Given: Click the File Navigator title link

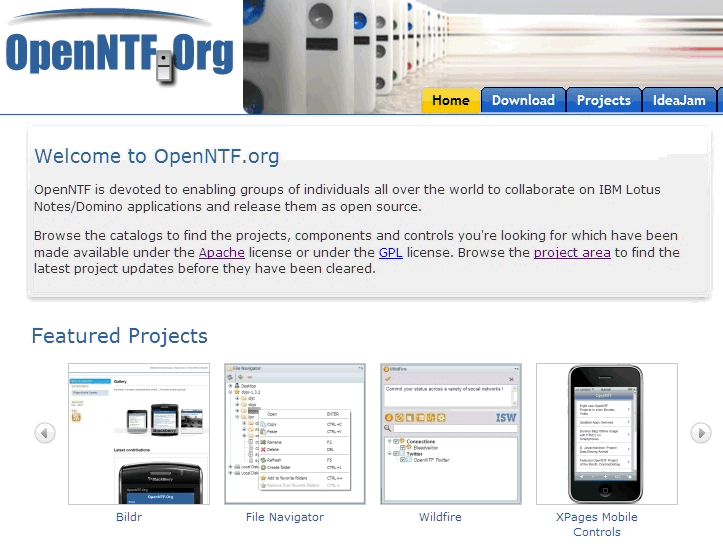Looking at the screenshot, I should [x=284, y=517].
